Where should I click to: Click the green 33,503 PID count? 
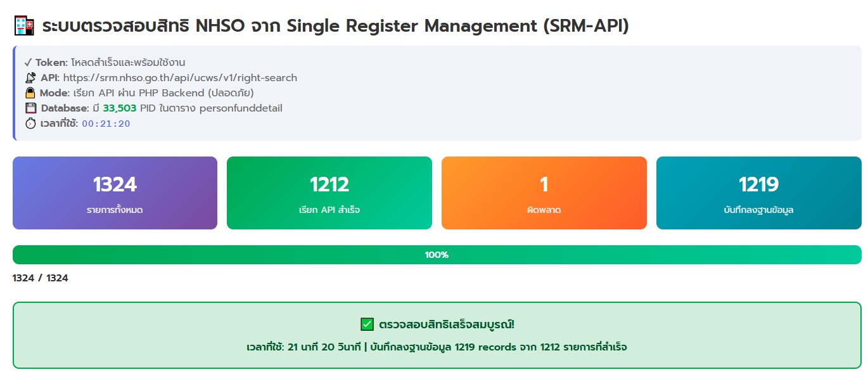[x=120, y=108]
